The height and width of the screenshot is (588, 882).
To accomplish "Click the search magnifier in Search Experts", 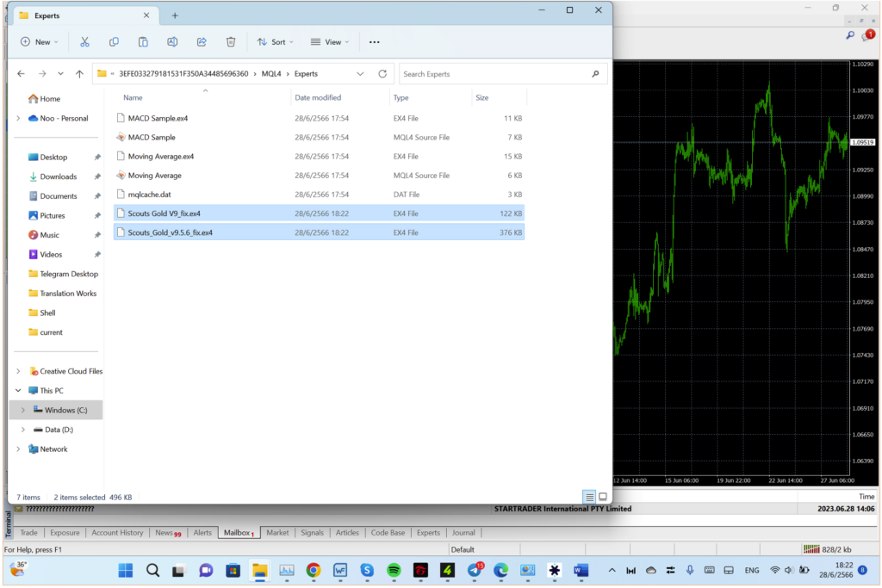I will pos(595,74).
